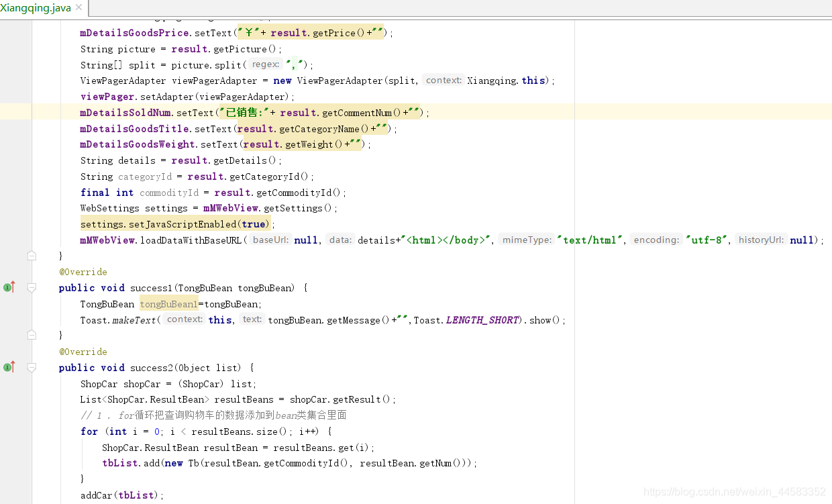
Task: Click the unused categoryId variable
Action: coord(145,177)
